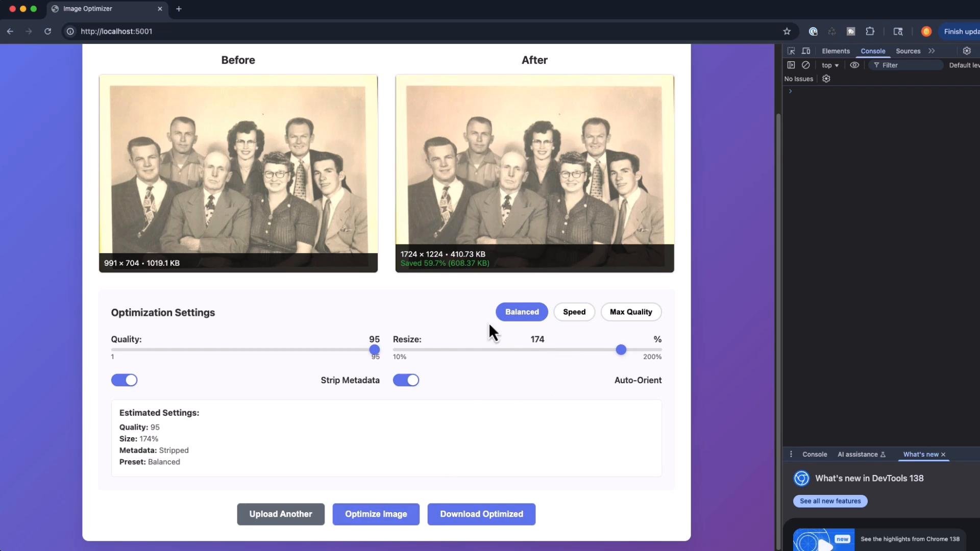
Task: Click the profile avatar in Chrome toolbar
Action: pos(926,31)
